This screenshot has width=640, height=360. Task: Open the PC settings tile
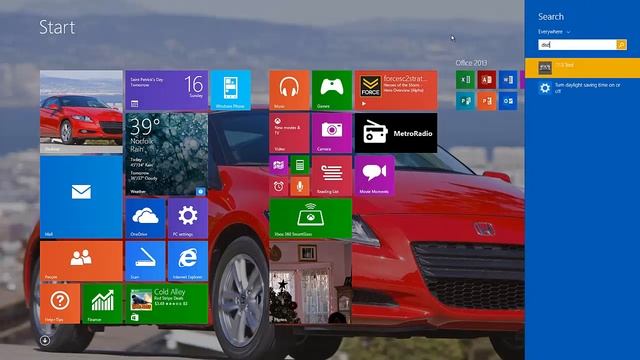[x=188, y=218]
